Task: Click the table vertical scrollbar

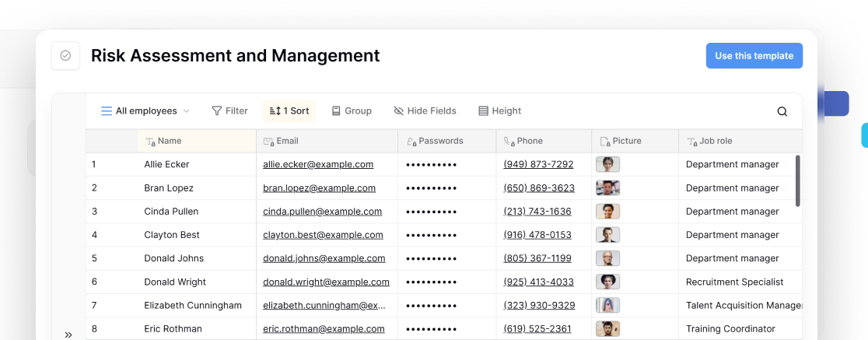Action: 798,181
